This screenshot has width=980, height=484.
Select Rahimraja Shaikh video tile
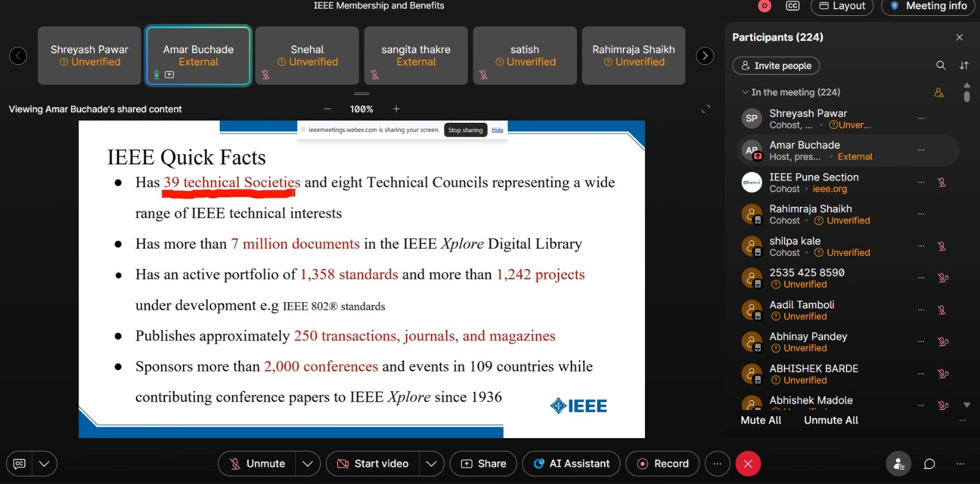click(x=633, y=56)
